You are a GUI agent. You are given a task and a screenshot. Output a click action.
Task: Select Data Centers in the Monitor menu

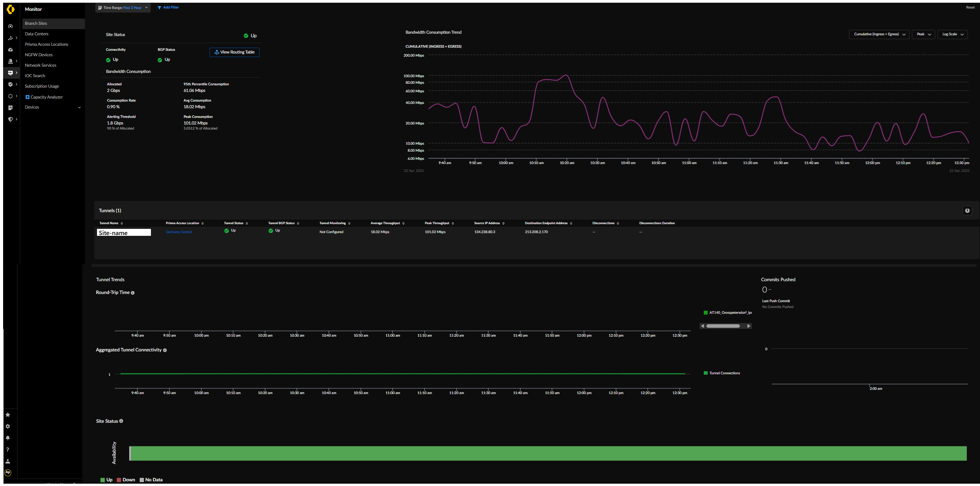coord(36,34)
